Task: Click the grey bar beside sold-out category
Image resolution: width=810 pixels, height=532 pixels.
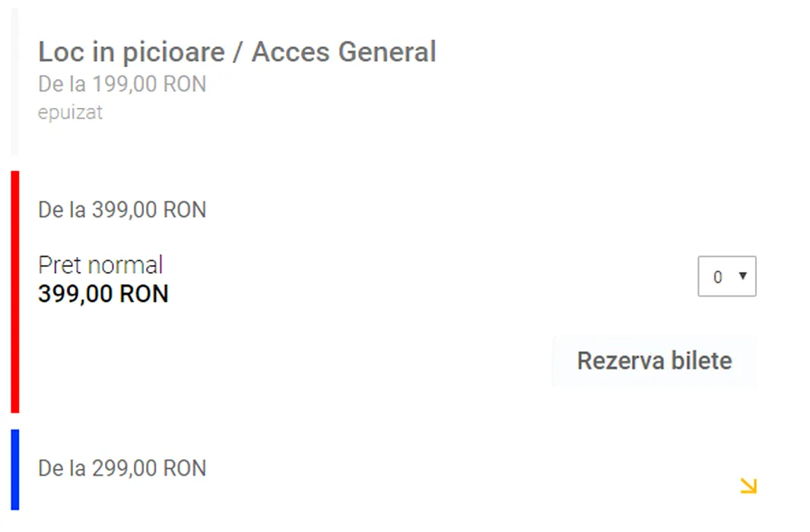Action: point(14,81)
